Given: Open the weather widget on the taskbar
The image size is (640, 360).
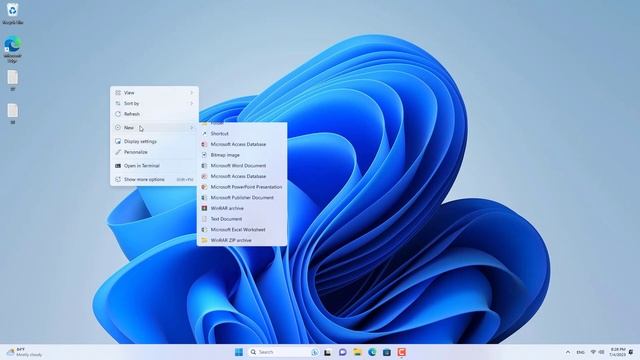Looking at the screenshot, I should [x=24, y=352].
